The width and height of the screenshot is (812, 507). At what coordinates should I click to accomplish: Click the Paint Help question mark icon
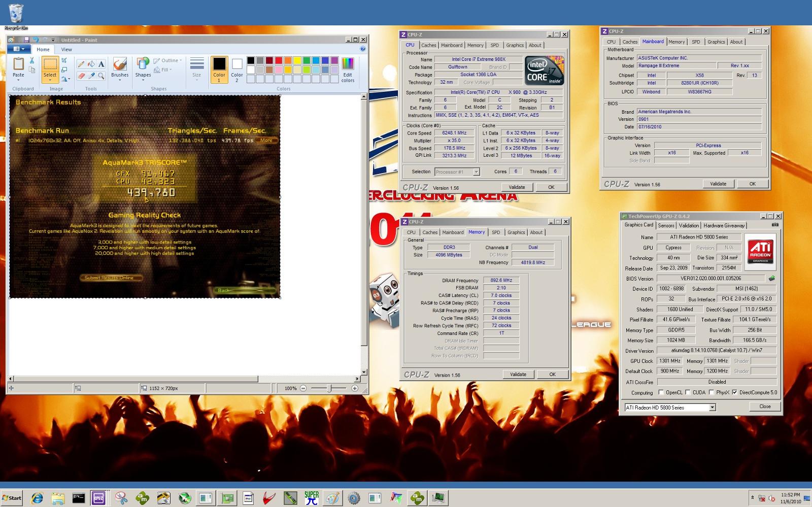363,49
